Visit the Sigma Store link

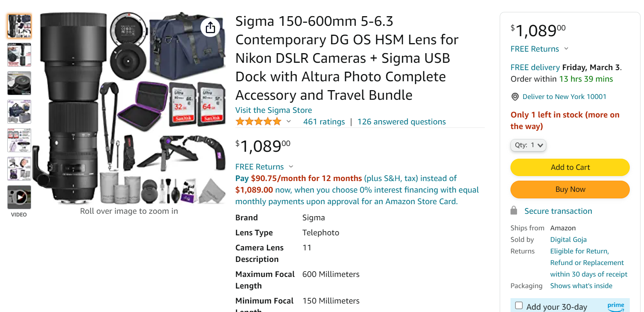pyautogui.click(x=274, y=110)
